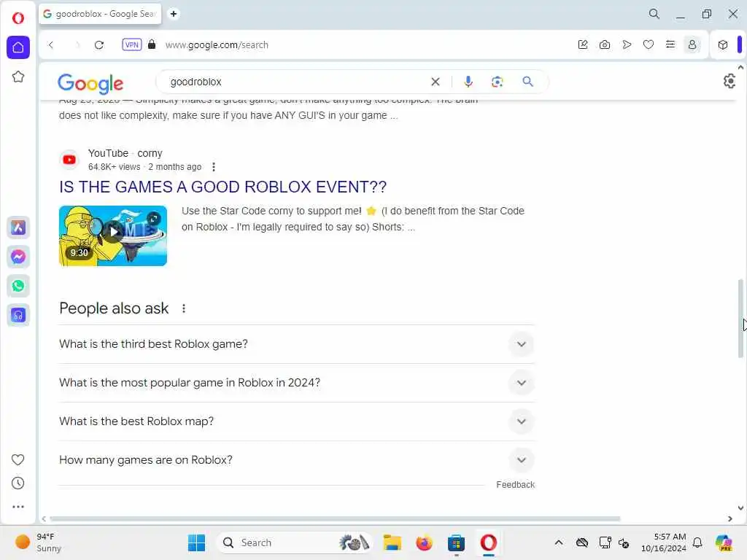Expand 'What is the third best Roblox game?'

[296, 344]
